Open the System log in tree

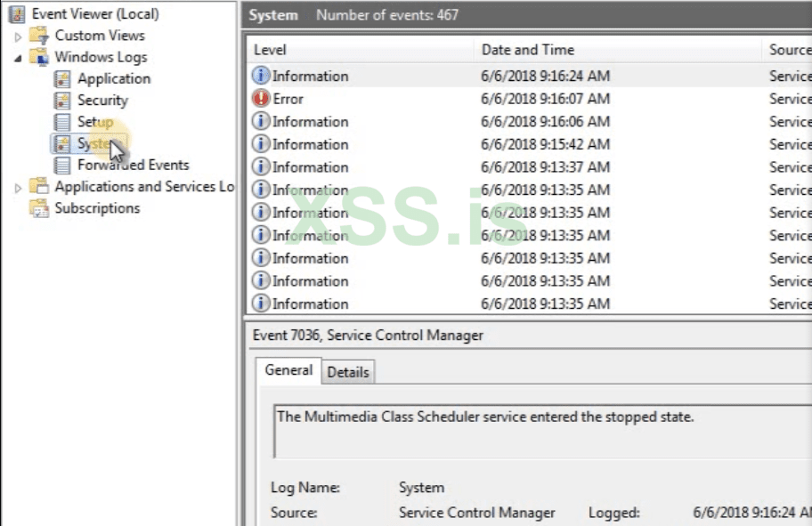tap(93, 143)
